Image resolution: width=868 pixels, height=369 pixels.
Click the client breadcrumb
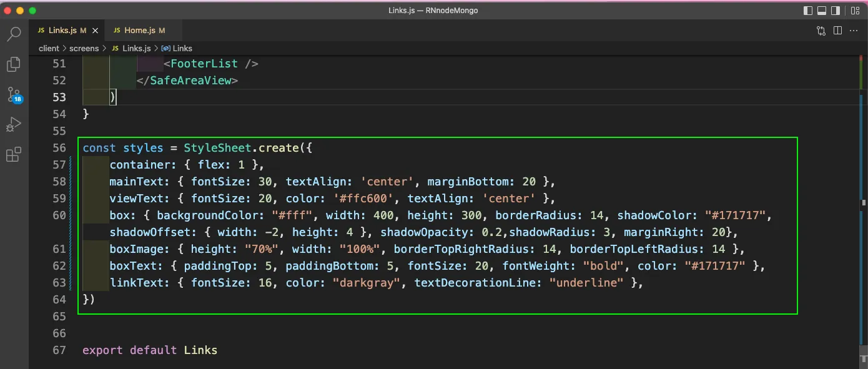(x=49, y=48)
